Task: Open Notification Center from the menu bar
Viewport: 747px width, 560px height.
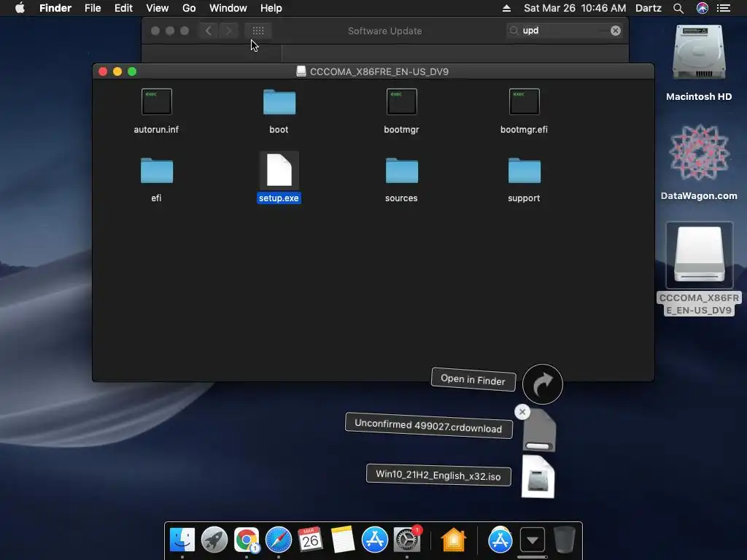Action: tap(724, 8)
